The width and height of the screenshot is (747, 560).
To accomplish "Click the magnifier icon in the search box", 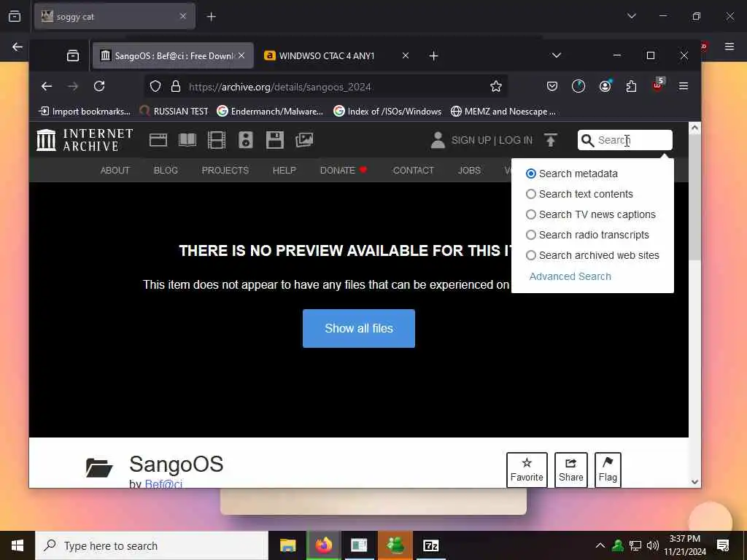I will [587, 141].
